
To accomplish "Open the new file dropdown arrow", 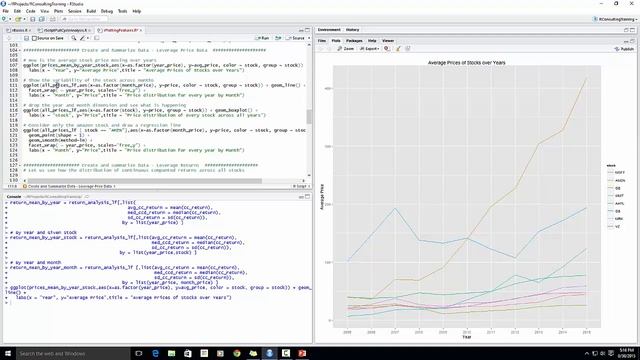I will (9, 19).
